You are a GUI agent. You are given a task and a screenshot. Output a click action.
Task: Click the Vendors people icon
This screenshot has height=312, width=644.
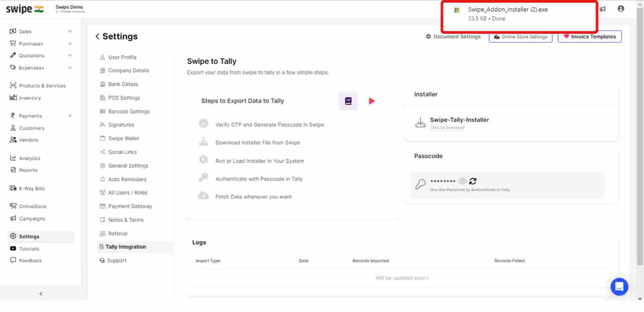pos(13,140)
